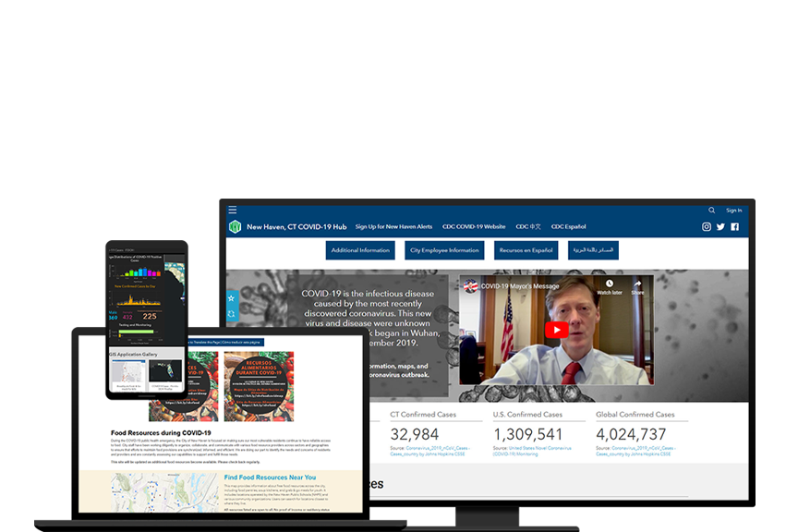Play the COVID-19 Mayor's Message video
This screenshot has height=532, width=798.
pos(557,330)
